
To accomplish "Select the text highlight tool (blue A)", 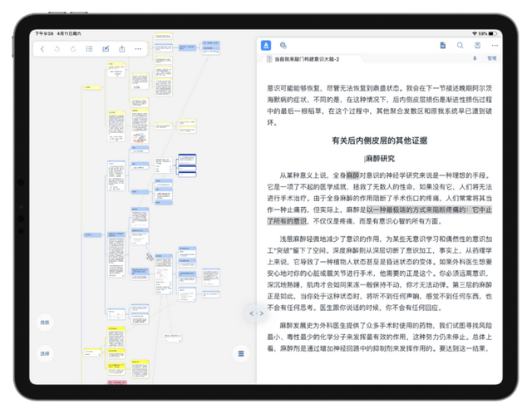I will [x=266, y=45].
